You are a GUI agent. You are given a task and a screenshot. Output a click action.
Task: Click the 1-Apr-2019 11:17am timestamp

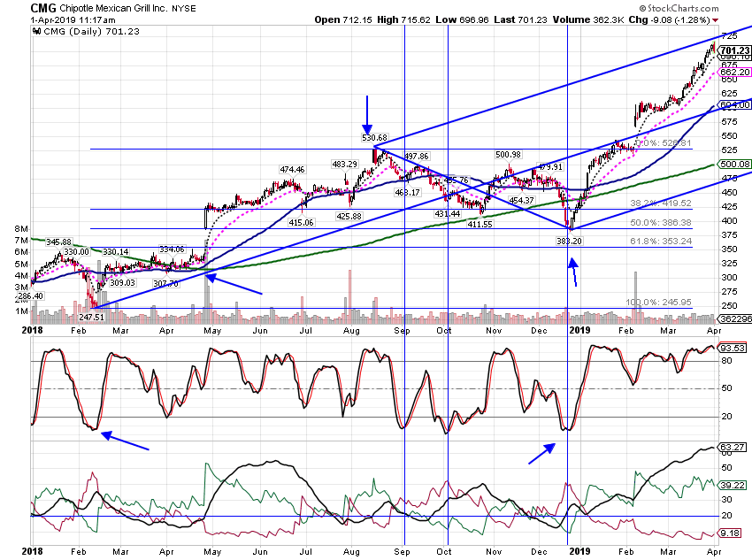point(73,20)
